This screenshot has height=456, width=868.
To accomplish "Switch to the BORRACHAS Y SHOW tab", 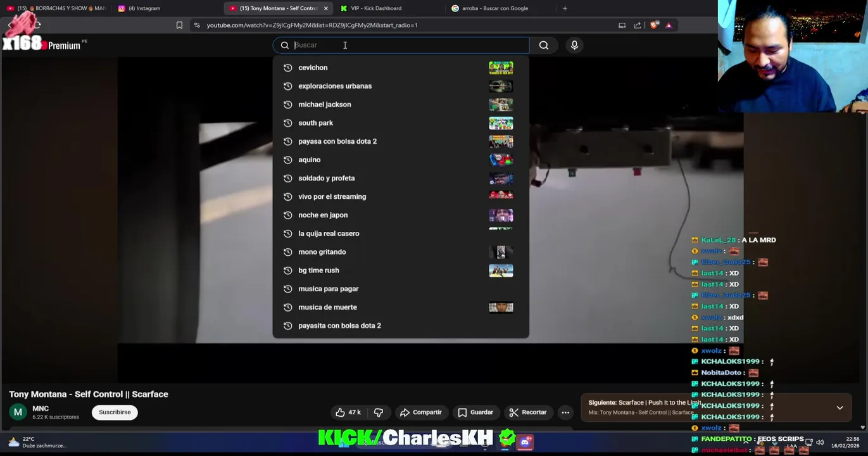I will click(56, 8).
